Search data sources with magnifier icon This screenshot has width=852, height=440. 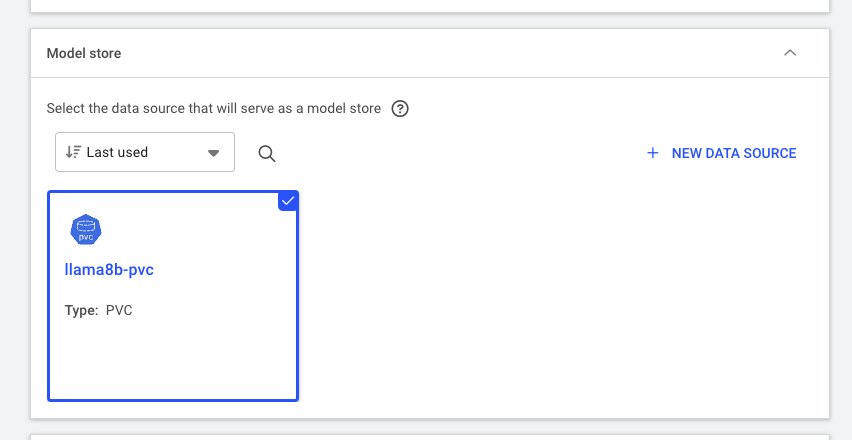(x=266, y=154)
